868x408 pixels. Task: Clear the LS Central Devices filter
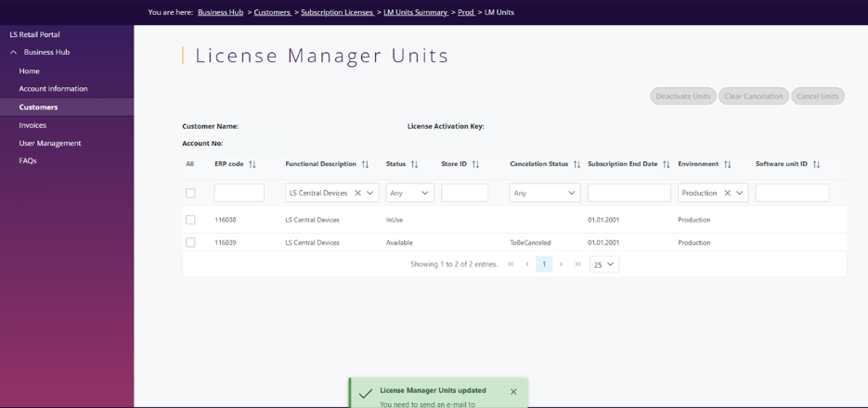coord(357,193)
